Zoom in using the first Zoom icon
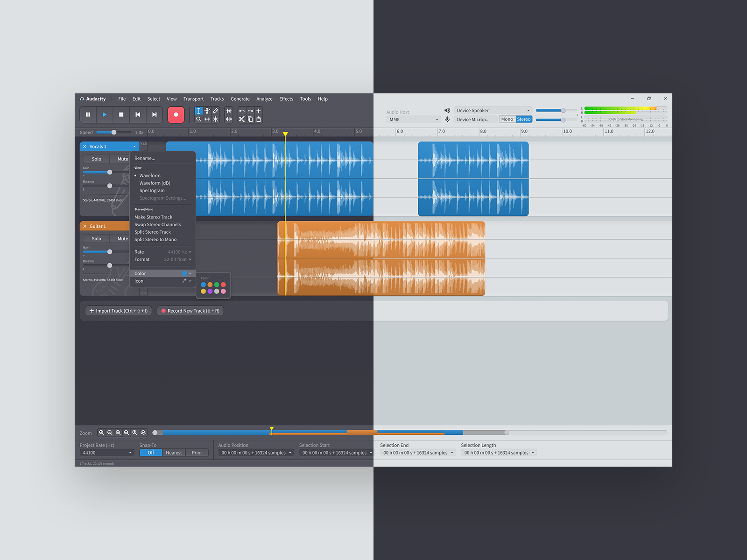 [x=101, y=433]
